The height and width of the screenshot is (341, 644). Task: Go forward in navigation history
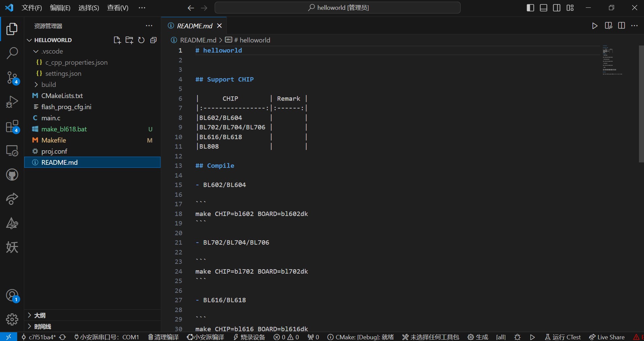[x=204, y=8]
